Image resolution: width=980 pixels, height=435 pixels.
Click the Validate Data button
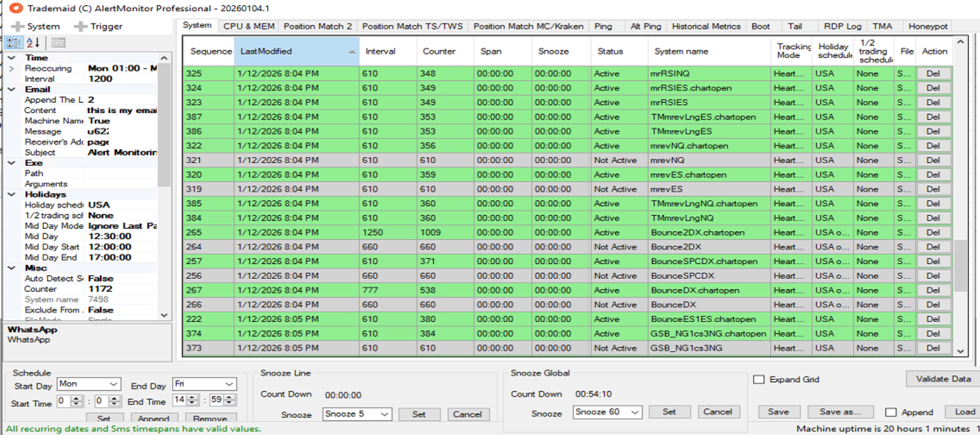tap(943, 379)
